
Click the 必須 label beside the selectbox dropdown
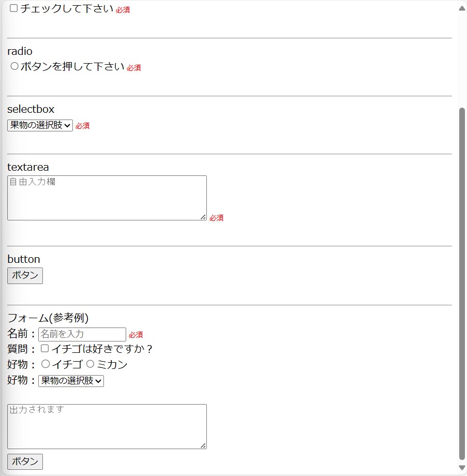click(83, 126)
